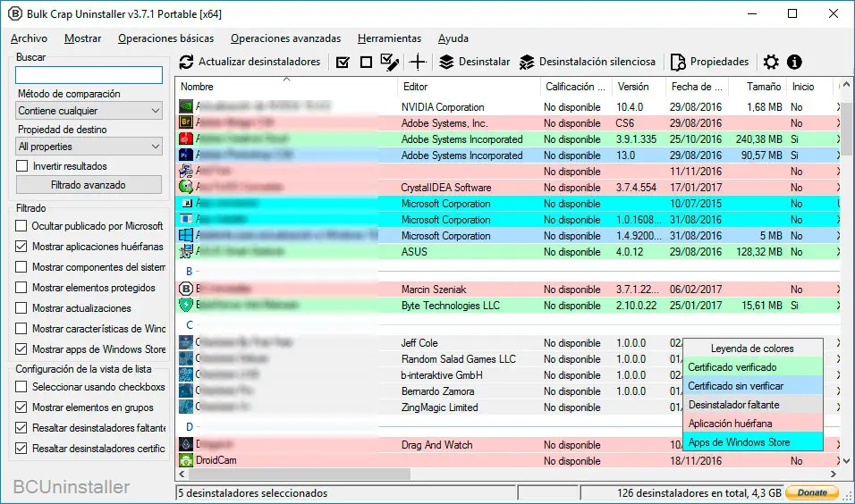Click the Actualizar desinstaladores refresh icon
The image size is (855, 504).
tap(187, 63)
